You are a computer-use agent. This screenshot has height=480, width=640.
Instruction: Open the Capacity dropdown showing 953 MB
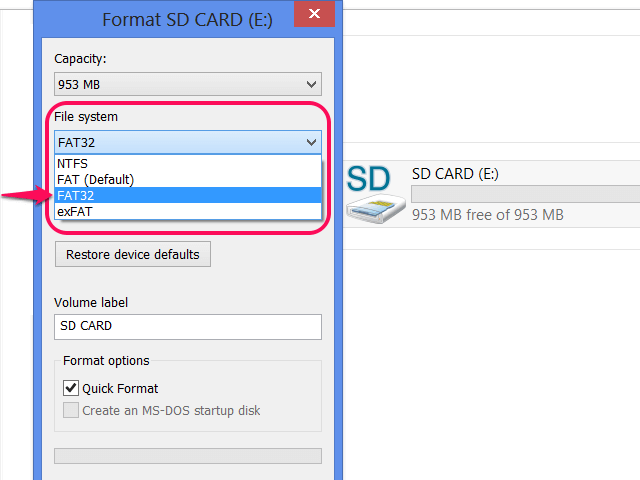[188, 84]
